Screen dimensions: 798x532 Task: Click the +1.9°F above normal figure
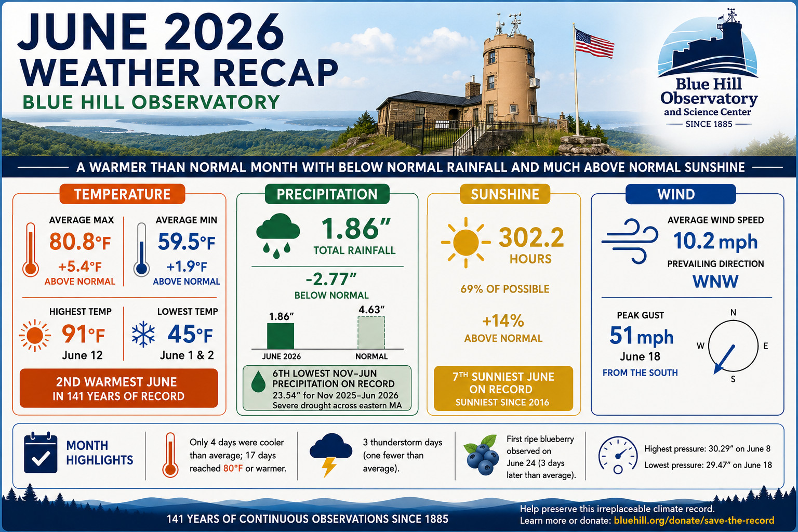[x=187, y=267]
